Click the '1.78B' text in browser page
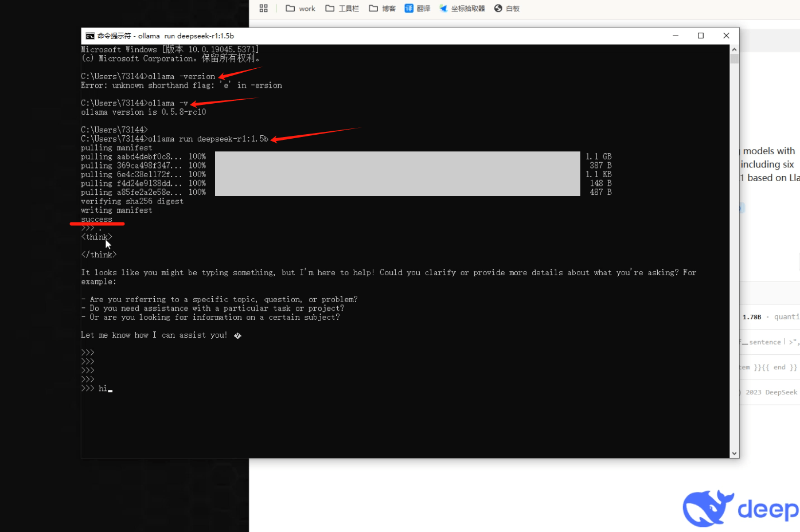 point(752,317)
